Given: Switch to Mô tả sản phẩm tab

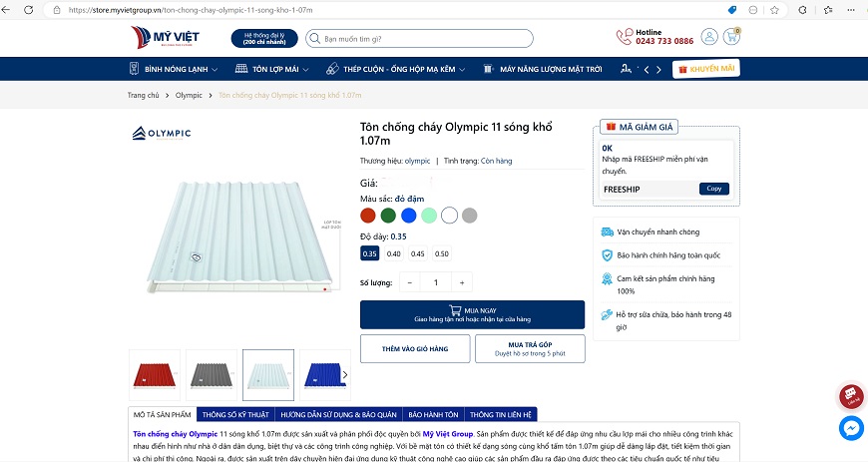Looking at the screenshot, I should pyautogui.click(x=163, y=414).
